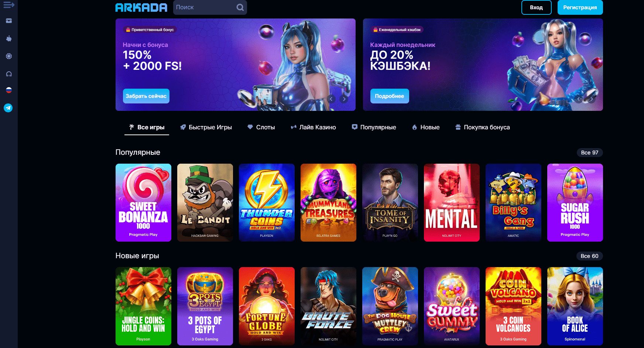
Task: Open the casino chip sidebar icon
Action: tap(9, 56)
